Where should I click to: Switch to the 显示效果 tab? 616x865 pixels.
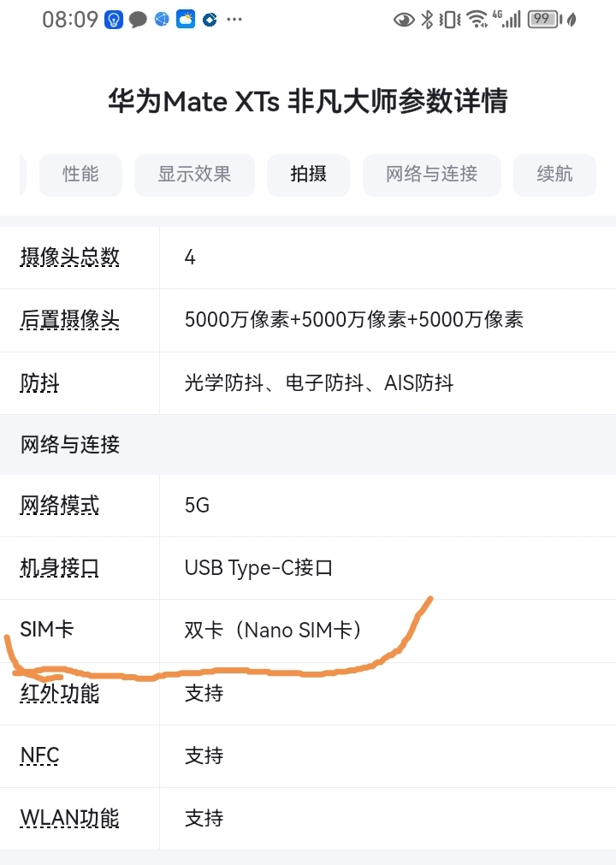pyautogui.click(x=195, y=175)
